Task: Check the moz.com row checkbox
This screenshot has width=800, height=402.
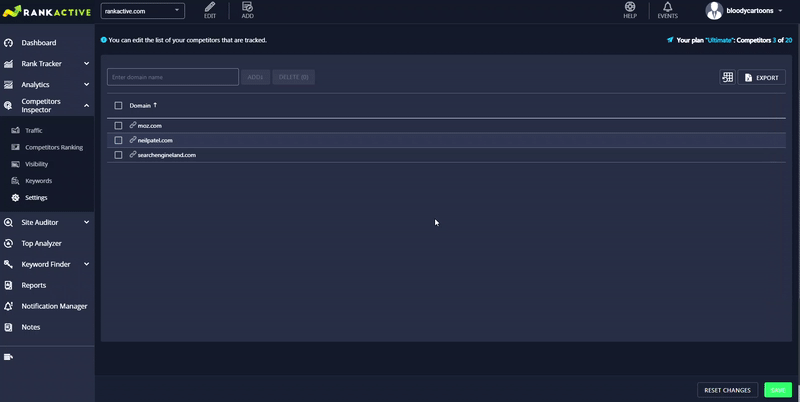Action: coord(118,125)
